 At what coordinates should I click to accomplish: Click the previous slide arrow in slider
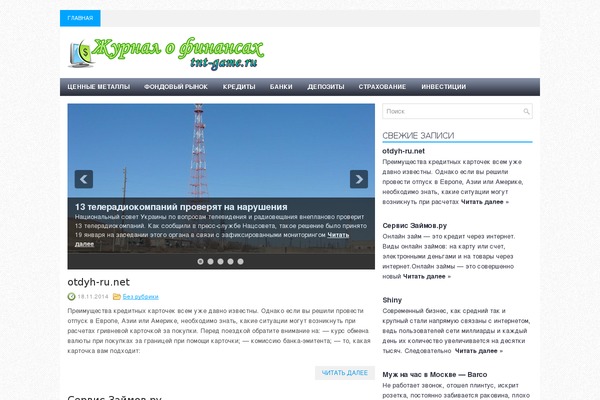tap(84, 179)
